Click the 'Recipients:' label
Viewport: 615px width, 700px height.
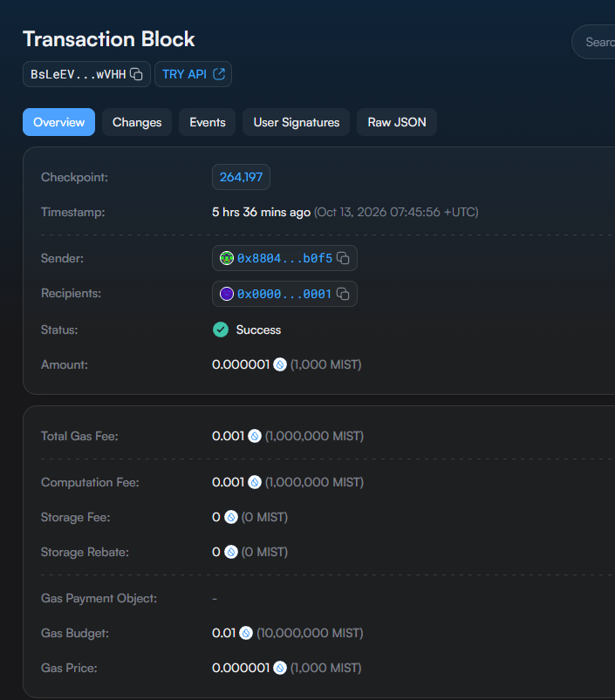coord(71,293)
